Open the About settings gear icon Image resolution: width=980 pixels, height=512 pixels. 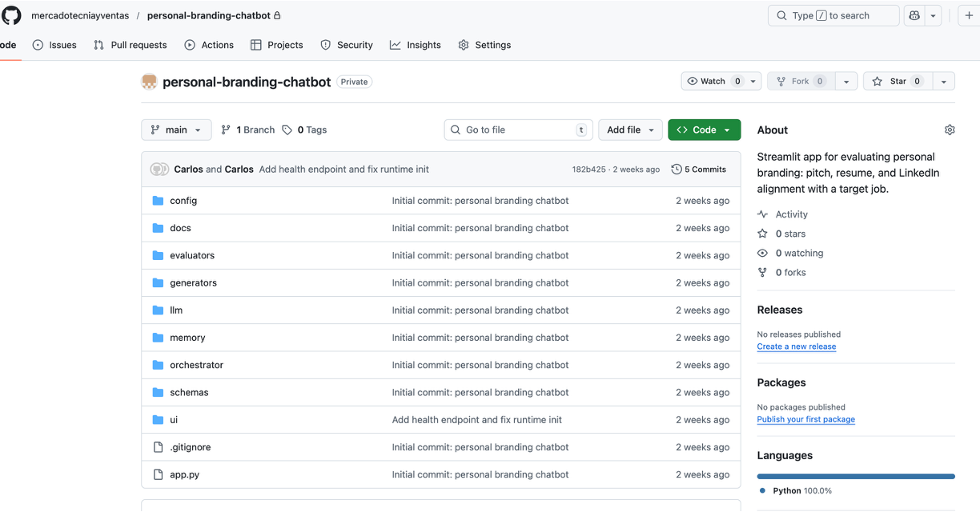point(950,130)
